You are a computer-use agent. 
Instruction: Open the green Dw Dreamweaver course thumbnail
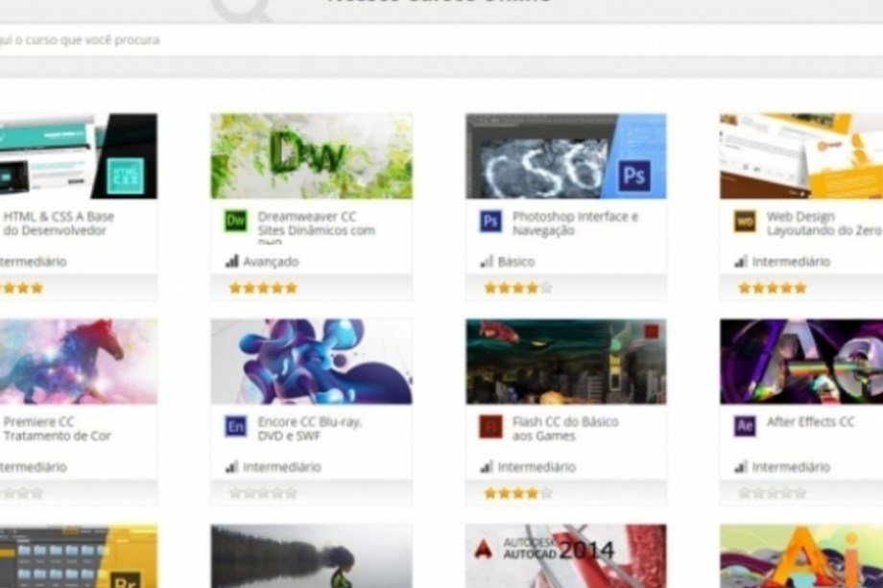click(x=311, y=155)
